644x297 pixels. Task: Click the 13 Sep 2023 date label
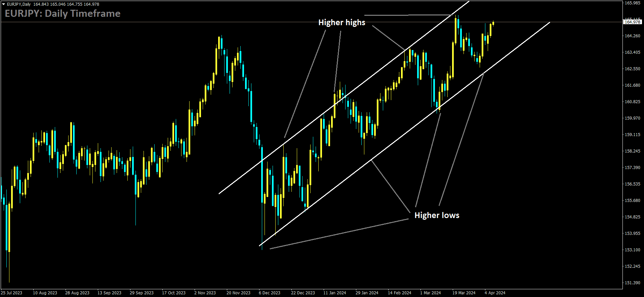(x=109, y=293)
